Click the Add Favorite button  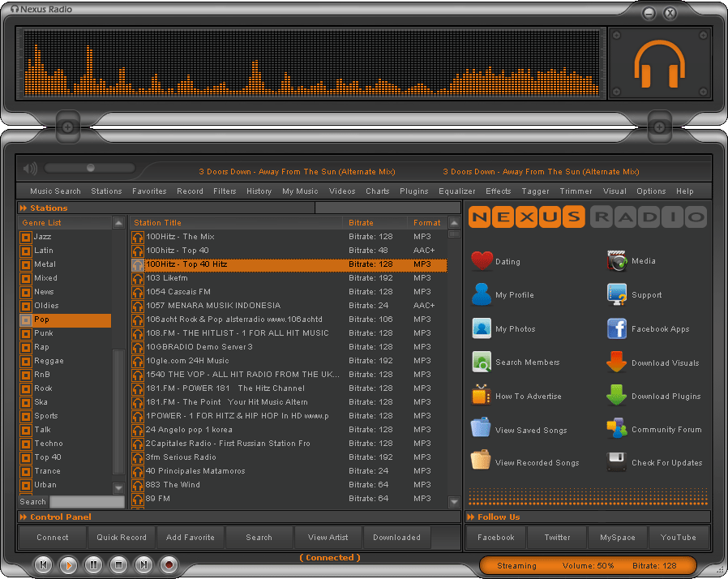coord(191,537)
